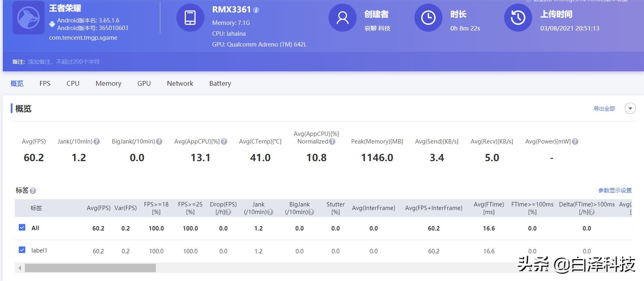Click the FTime>=100ms column header
The height and width of the screenshot is (281, 644).
pyautogui.click(x=532, y=208)
